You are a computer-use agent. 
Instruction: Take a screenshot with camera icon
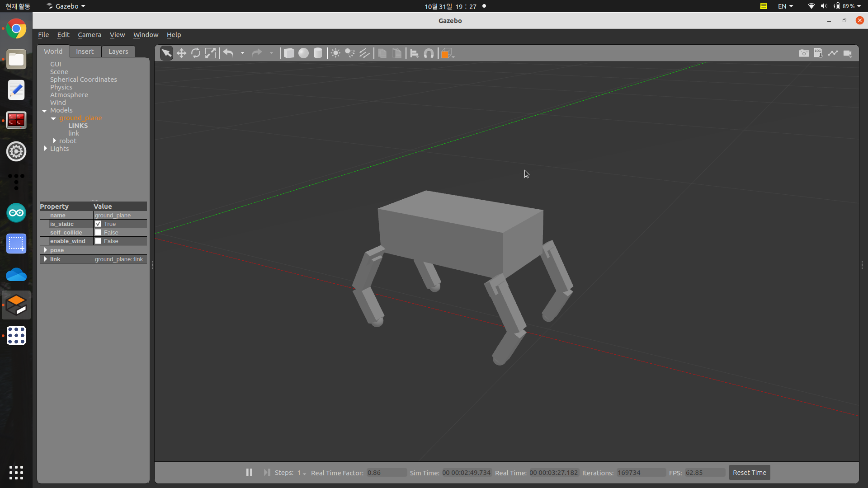(804, 53)
